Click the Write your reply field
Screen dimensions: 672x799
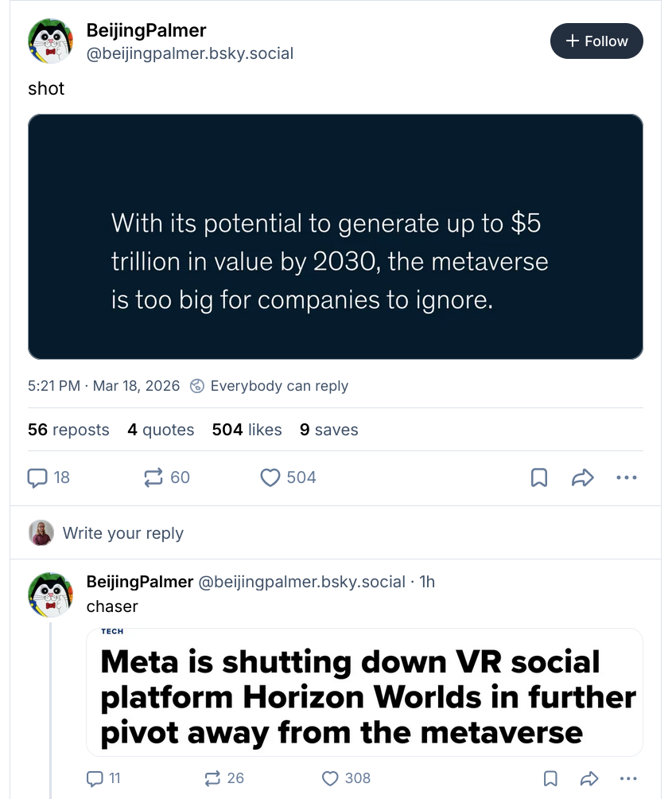click(123, 533)
